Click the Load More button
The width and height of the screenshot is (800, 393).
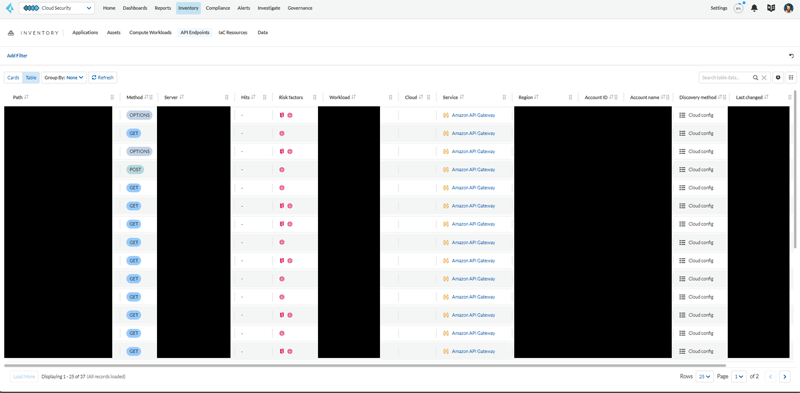click(x=24, y=377)
